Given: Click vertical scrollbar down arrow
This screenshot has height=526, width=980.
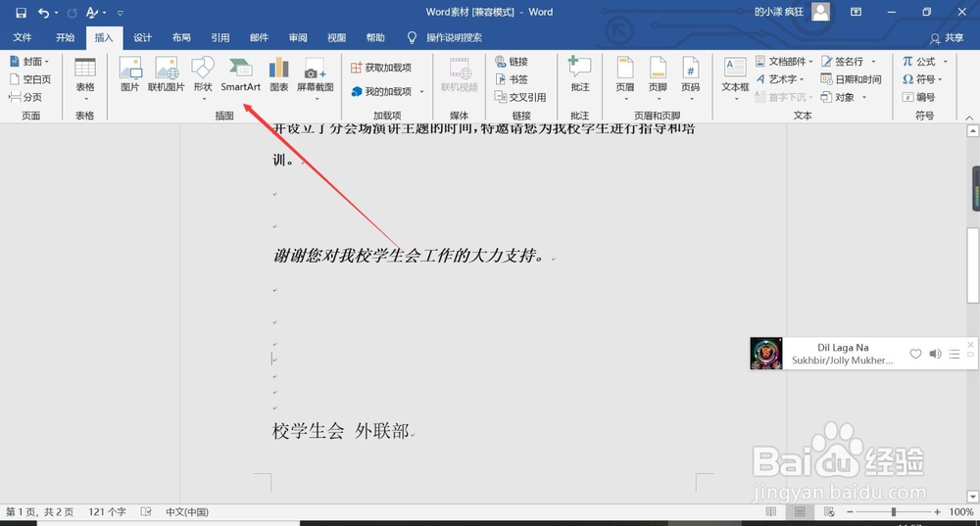Looking at the screenshot, I should click(x=972, y=498).
